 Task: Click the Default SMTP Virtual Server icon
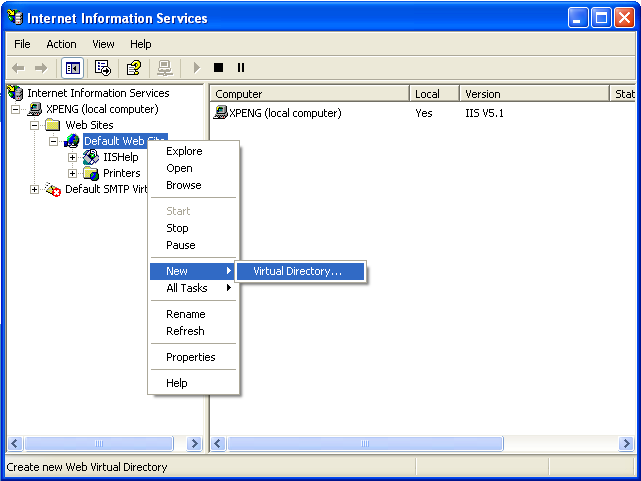[x=53, y=189]
